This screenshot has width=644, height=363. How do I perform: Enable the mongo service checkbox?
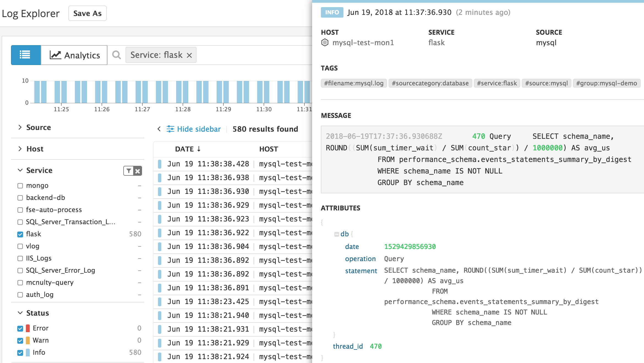(x=20, y=185)
